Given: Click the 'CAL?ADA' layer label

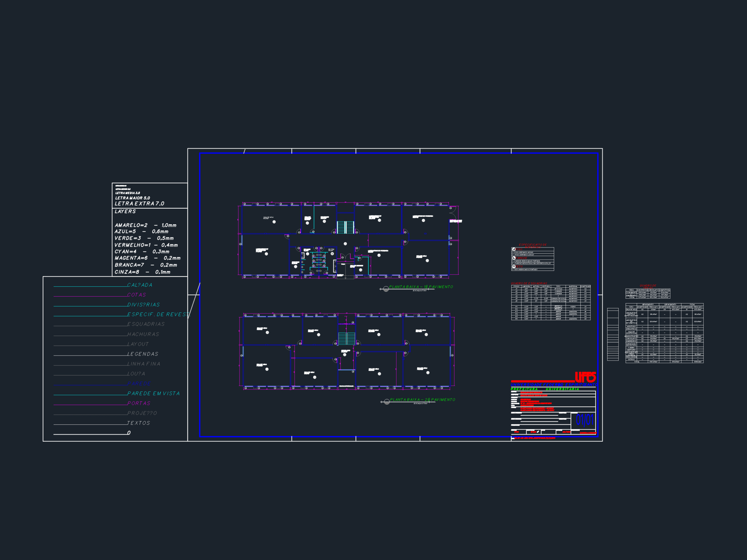Looking at the screenshot, I should click(140, 285).
